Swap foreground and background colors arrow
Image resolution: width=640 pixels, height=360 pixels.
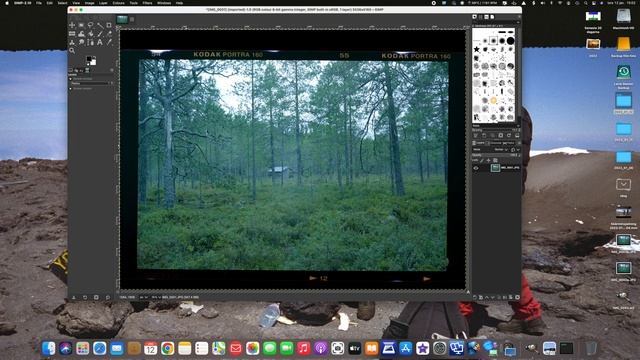coord(95,57)
